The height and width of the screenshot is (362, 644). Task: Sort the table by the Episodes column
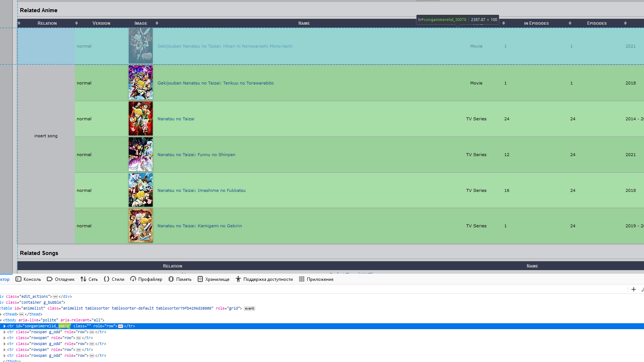point(596,23)
